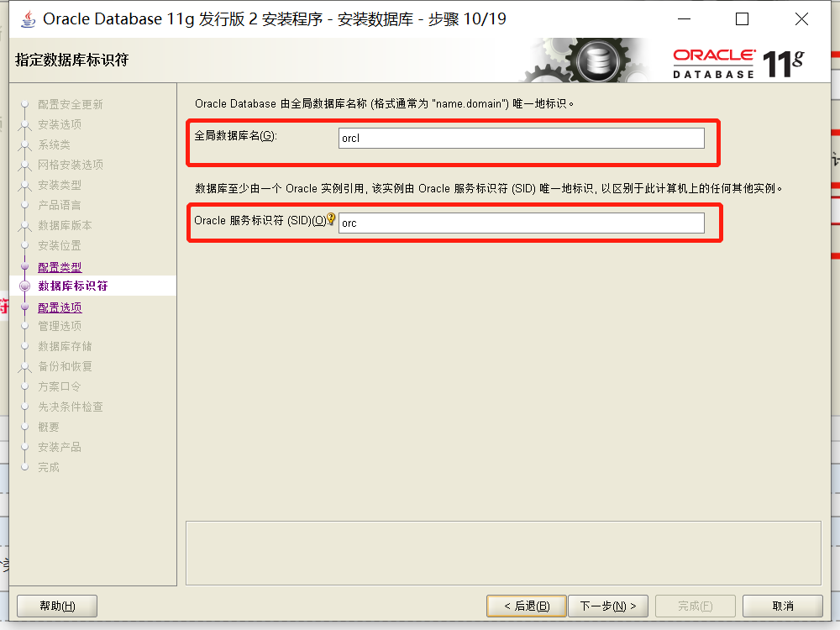Click the Oracle 服务标识符 (SID)(O) label
Screen dimensions: 840x630
click(x=260, y=221)
